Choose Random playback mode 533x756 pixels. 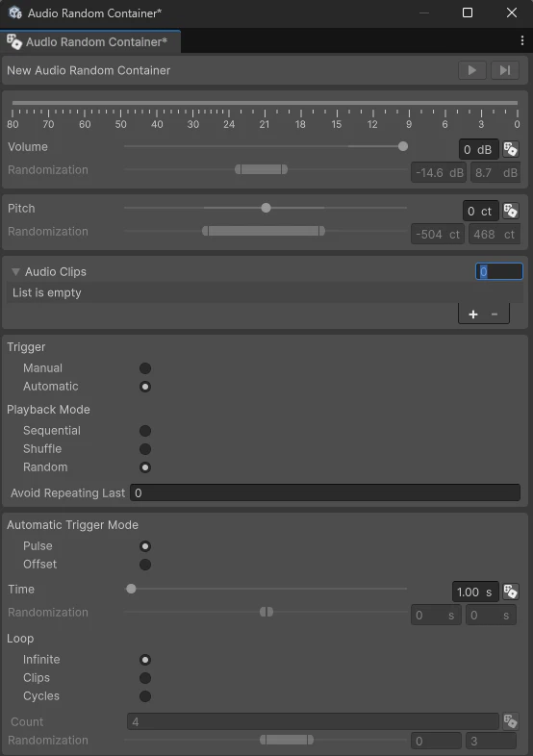[145, 467]
